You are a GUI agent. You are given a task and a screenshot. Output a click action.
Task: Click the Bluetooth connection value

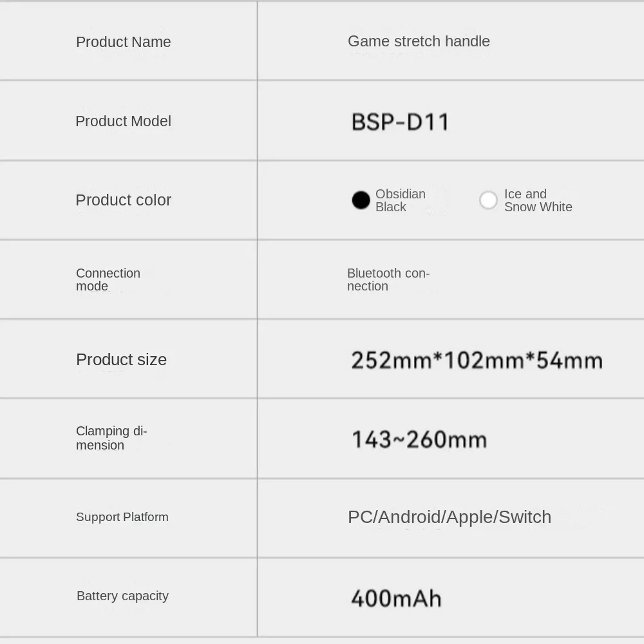[388, 279]
